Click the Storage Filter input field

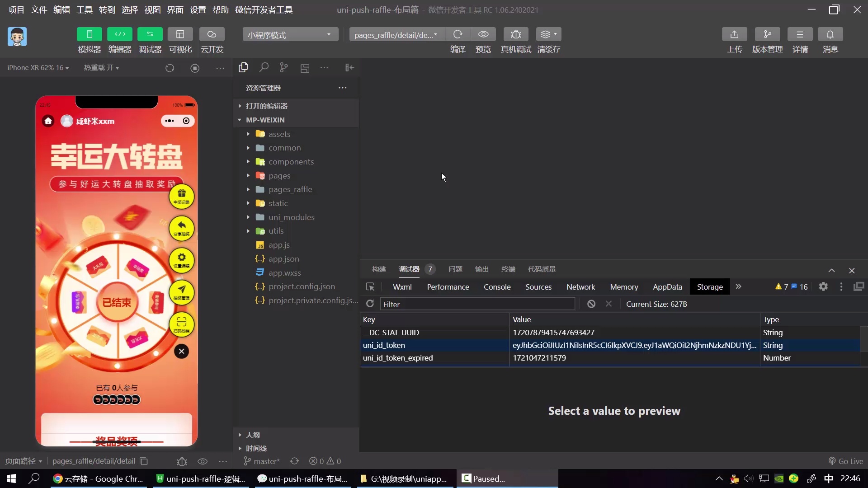tap(477, 304)
